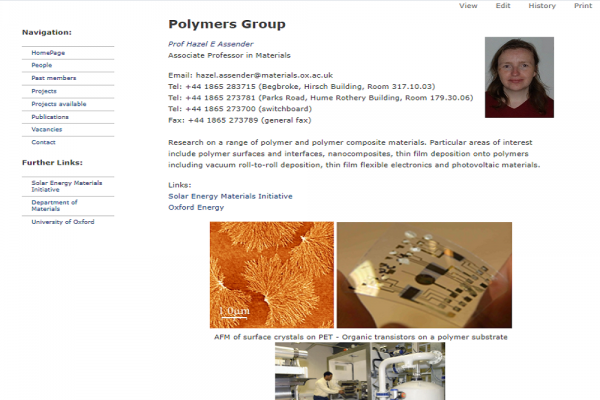The width and height of the screenshot is (600, 400).
Task: Click the AFM surface crystals image
Action: (x=272, y=275)
